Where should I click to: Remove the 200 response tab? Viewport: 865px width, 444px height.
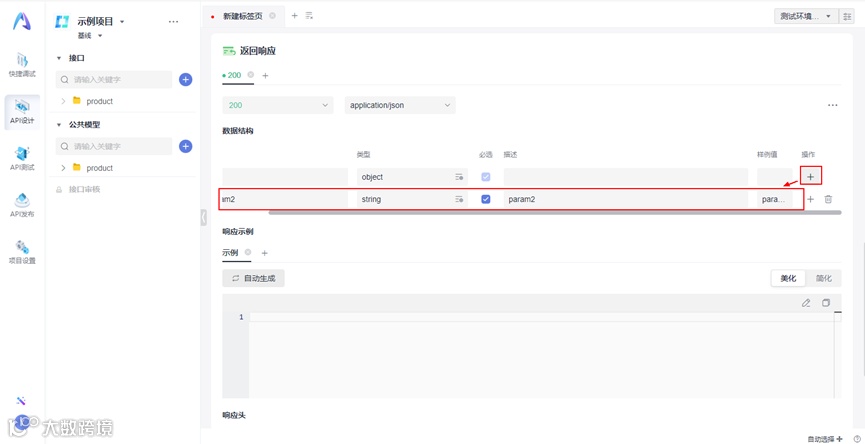coord(250,74)
